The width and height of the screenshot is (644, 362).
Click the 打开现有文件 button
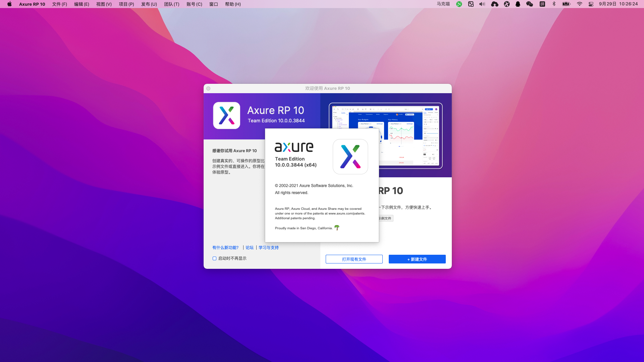(x=354, y=259)
